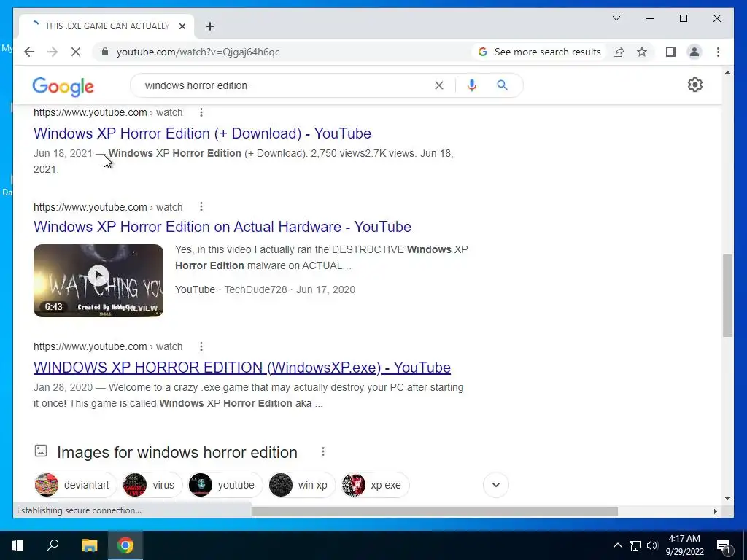Open options for Horror Edition (+ Download) result
This screenshot has width=747, height=560.
[201, 112]
